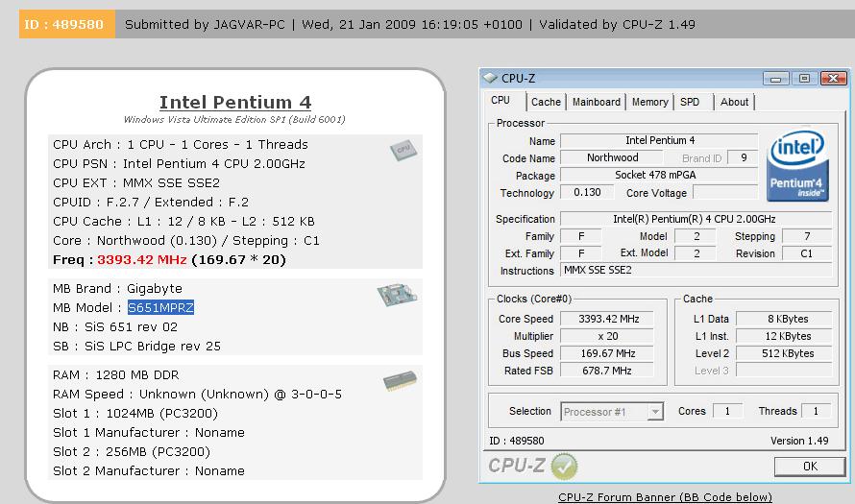This screenshot has width=855, height=504.
Task: Click the Technology field 0.130
Action: pos(587,192)
